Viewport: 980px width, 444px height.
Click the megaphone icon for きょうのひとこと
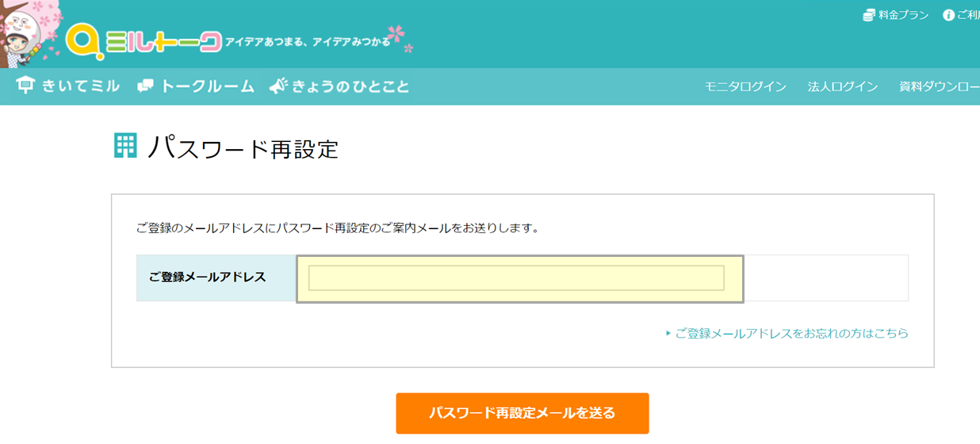coord(278,86)
